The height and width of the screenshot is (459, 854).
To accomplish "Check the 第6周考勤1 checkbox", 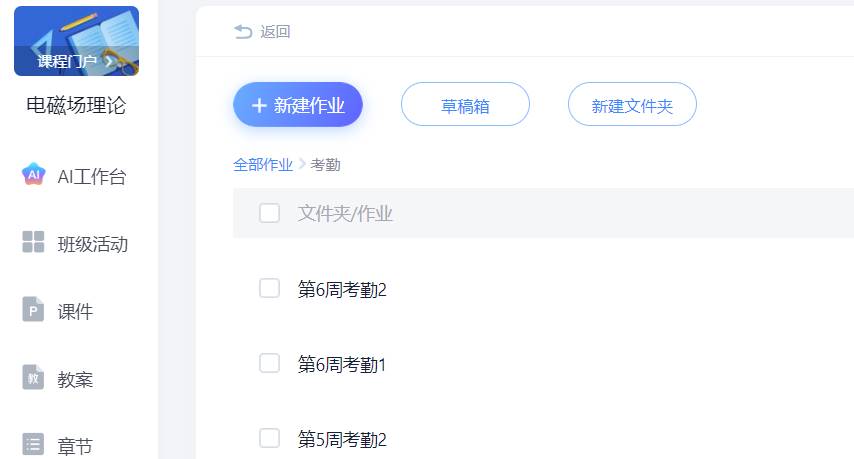I will pyautogui.click(x=269, y=363).
